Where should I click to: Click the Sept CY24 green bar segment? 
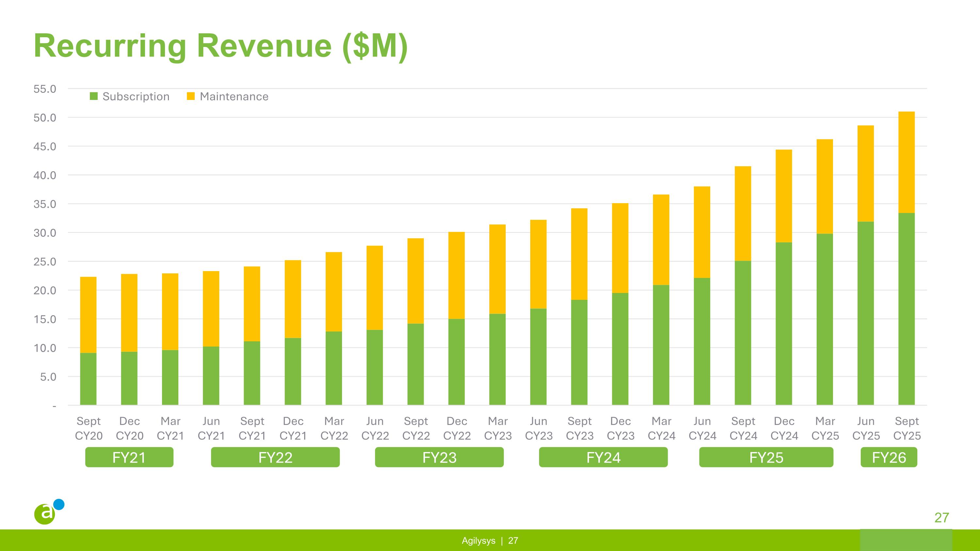[743, 333]
